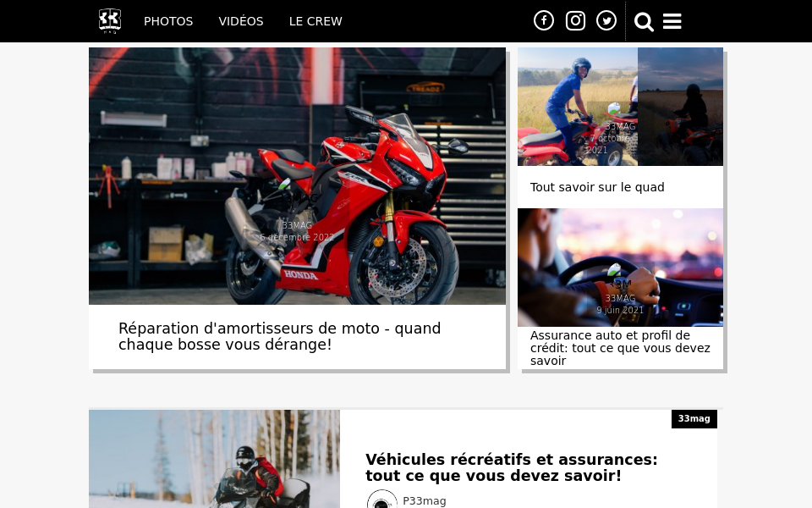Image resolution: width=812 pixels, height=508 pixels.
Task: Open the LE CREW menu item
Action: (315, 21)
